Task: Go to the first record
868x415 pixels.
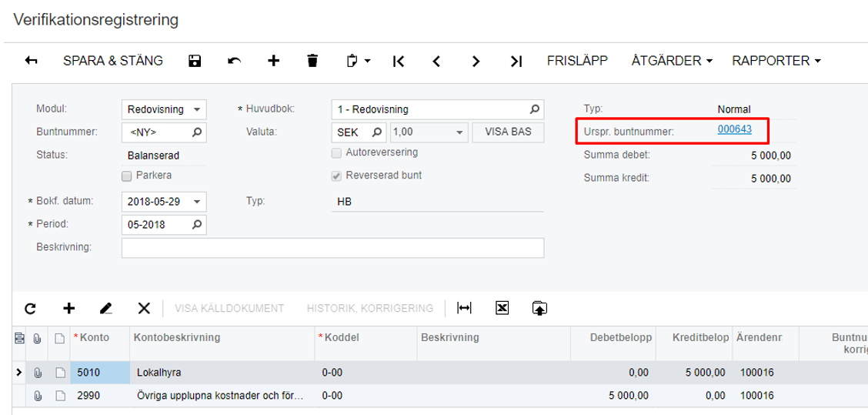Action: [x=399, y=62]
